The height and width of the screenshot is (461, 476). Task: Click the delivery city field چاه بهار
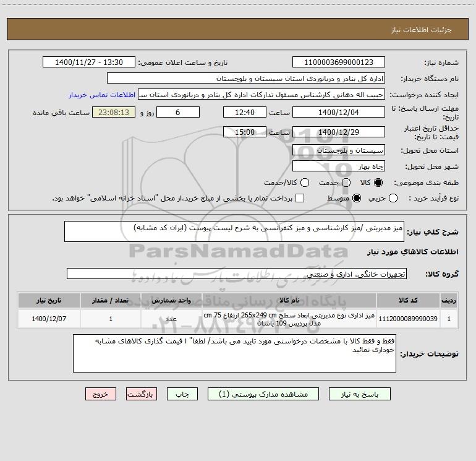coord(339,166)
